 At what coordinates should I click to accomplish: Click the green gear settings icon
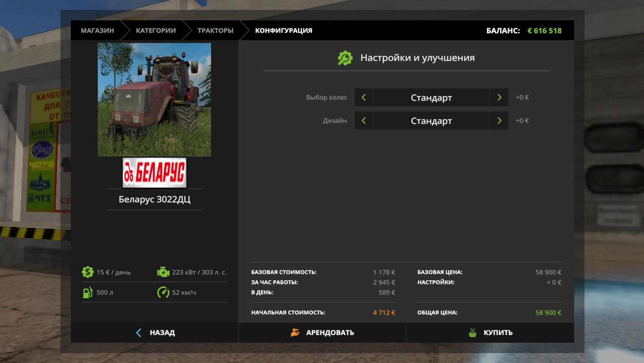(345, 58)
